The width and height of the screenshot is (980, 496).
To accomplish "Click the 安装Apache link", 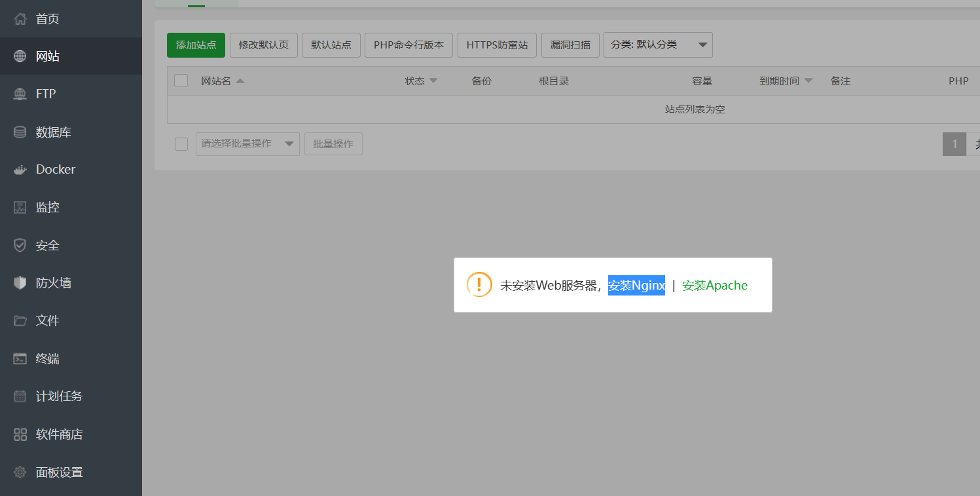I will click(x=715, y=285).
